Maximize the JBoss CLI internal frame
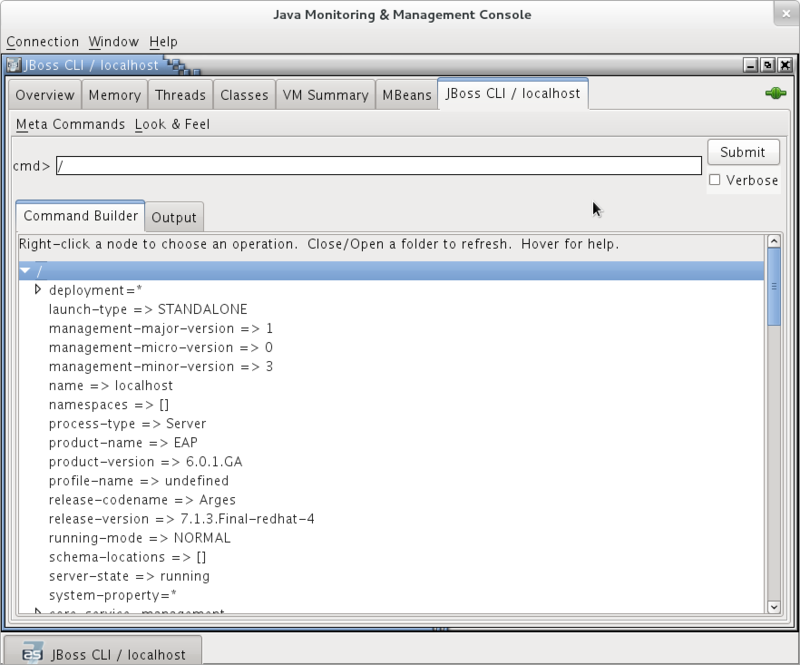The width and height of the screenshot is (800, 665). pos(767,65)
